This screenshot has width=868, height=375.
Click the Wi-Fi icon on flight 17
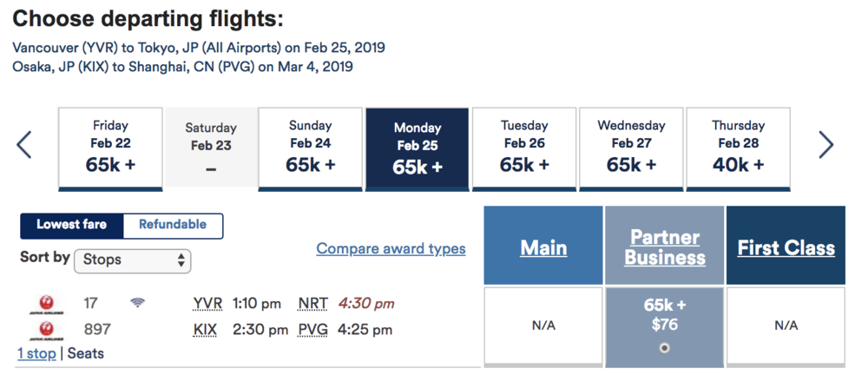[137, 303]
